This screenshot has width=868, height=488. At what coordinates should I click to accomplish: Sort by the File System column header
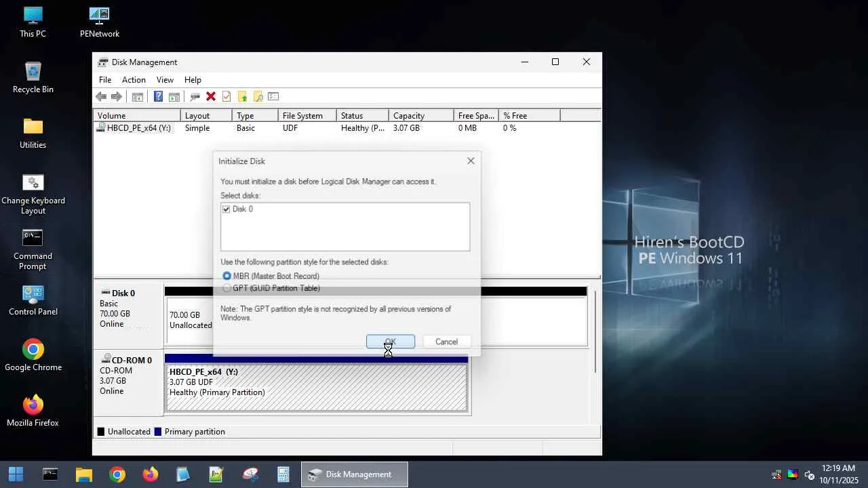coord(307,116)
